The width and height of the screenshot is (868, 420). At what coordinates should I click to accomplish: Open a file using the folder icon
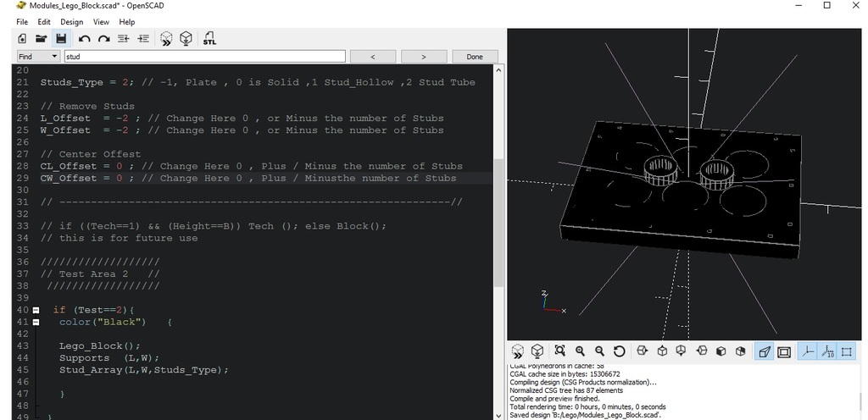pos(42,39)
